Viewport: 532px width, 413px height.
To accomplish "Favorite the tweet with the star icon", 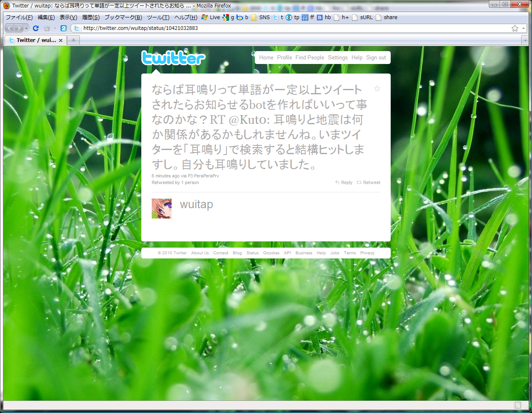I will (x=377, y=88).
